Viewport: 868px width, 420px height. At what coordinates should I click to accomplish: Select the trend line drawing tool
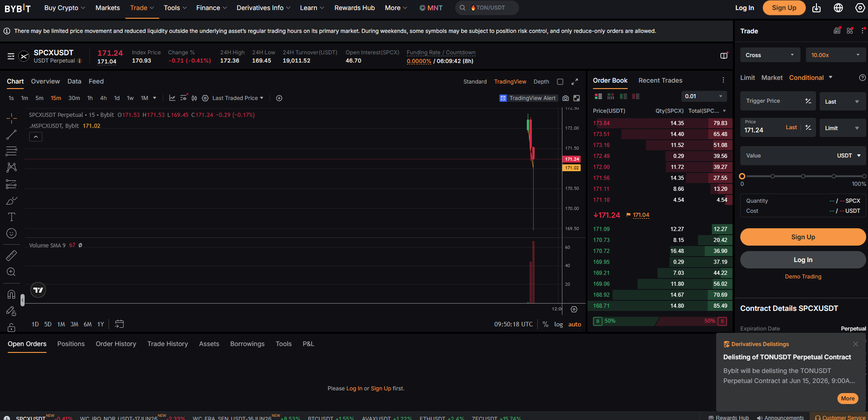coord(11,135)
